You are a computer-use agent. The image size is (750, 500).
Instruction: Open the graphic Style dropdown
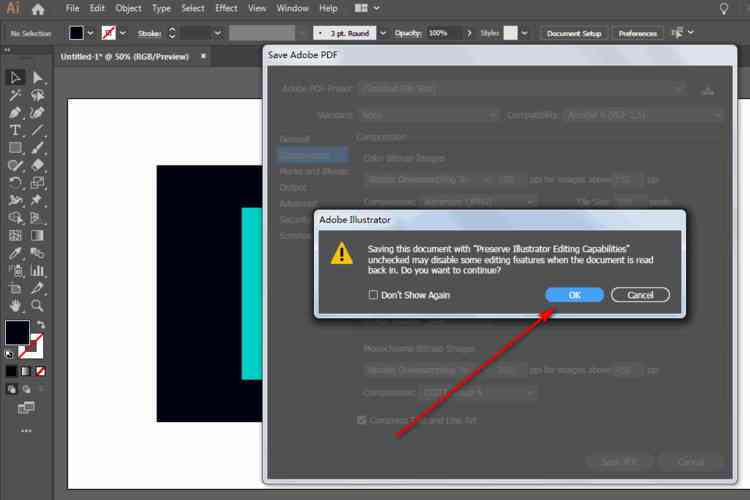(x=525, y=33)
